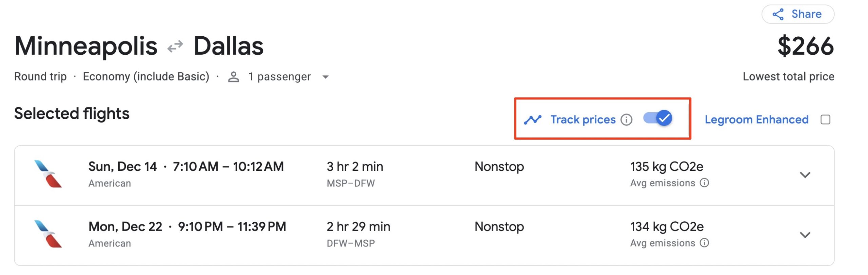The width and height of the screenshot is (868, 275).
Task: Click emissions info icon for 134 kg CO2e
Action: point(704,243)
